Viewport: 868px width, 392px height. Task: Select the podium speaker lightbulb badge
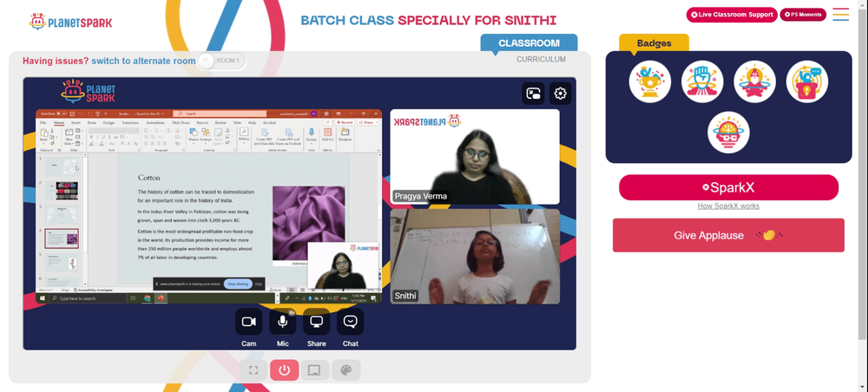coord(807,82)
